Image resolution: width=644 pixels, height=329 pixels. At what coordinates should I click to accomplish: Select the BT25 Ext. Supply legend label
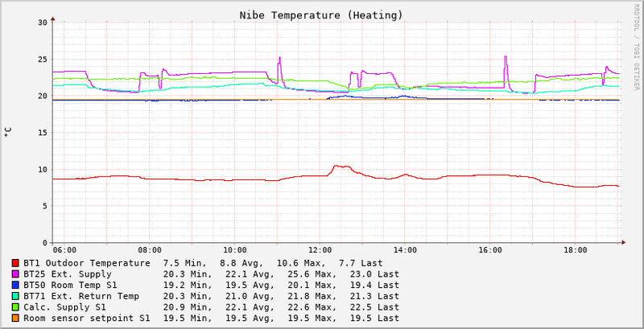click(x=68, y=274)
